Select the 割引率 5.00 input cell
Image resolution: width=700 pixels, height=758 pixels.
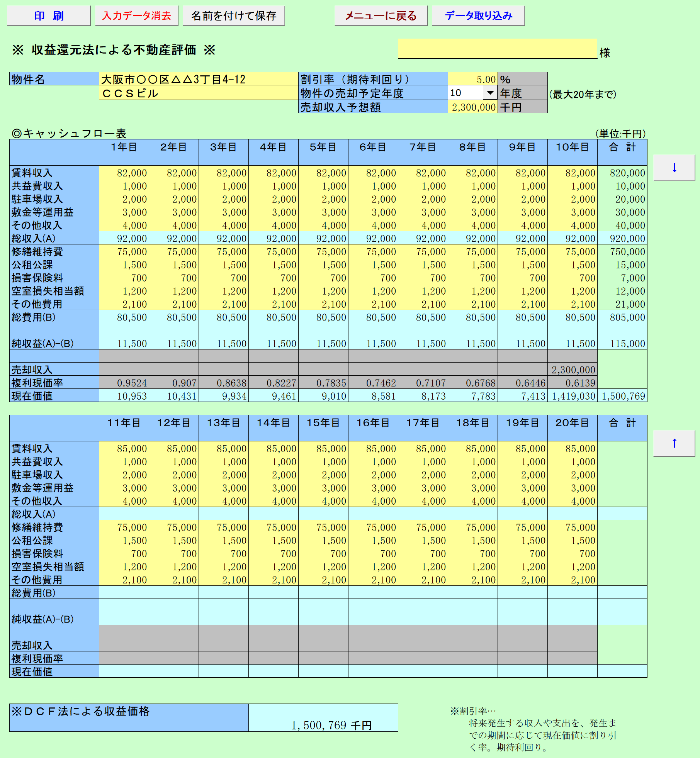(473, 79)
